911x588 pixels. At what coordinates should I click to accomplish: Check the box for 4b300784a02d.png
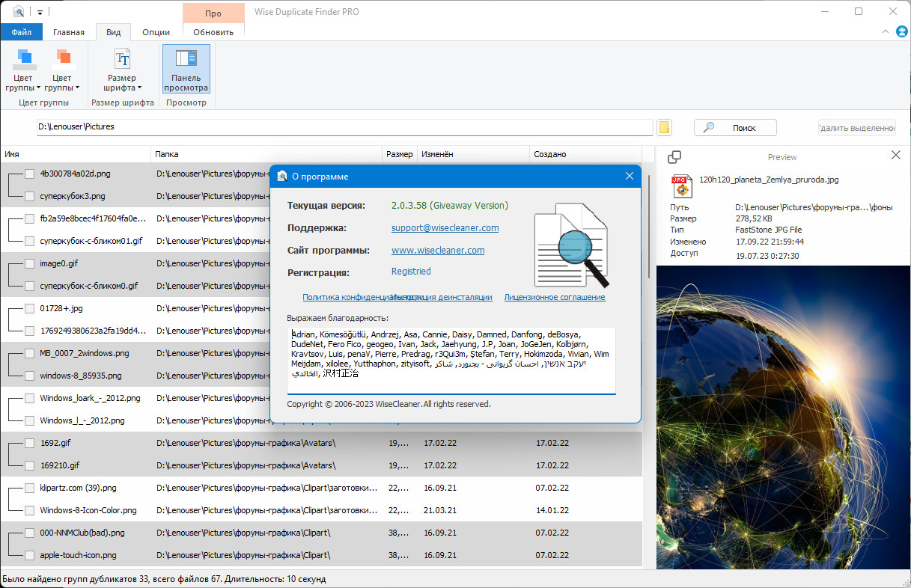point(29,174)
